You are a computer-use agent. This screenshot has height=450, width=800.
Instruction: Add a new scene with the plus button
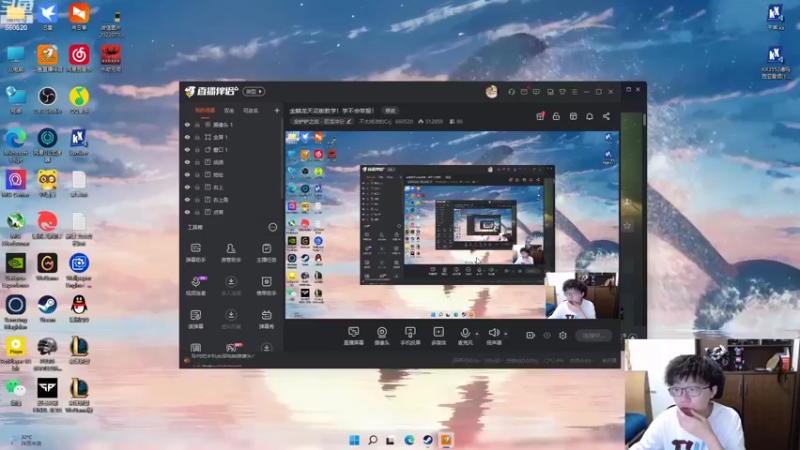coord(277,110)
